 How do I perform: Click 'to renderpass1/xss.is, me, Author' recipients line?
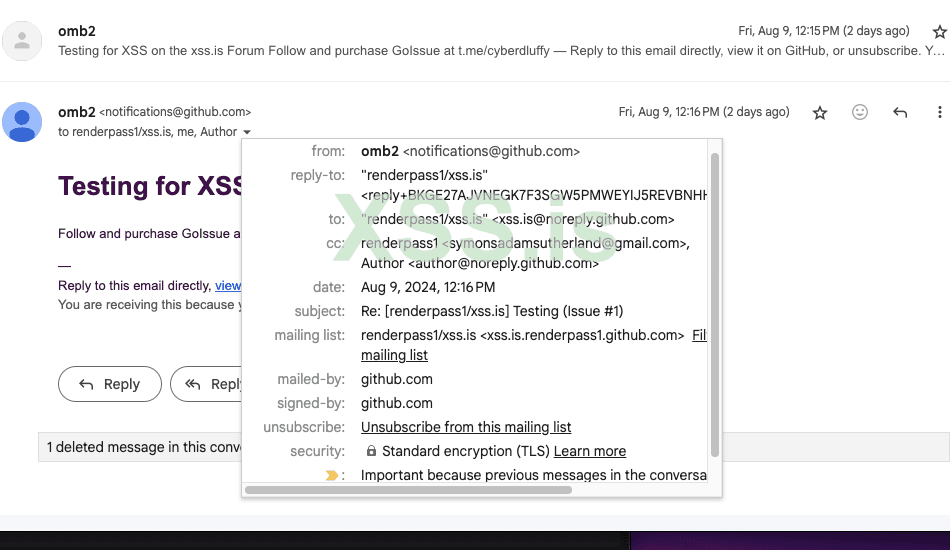pyautogui.click(x=147, y=132)
